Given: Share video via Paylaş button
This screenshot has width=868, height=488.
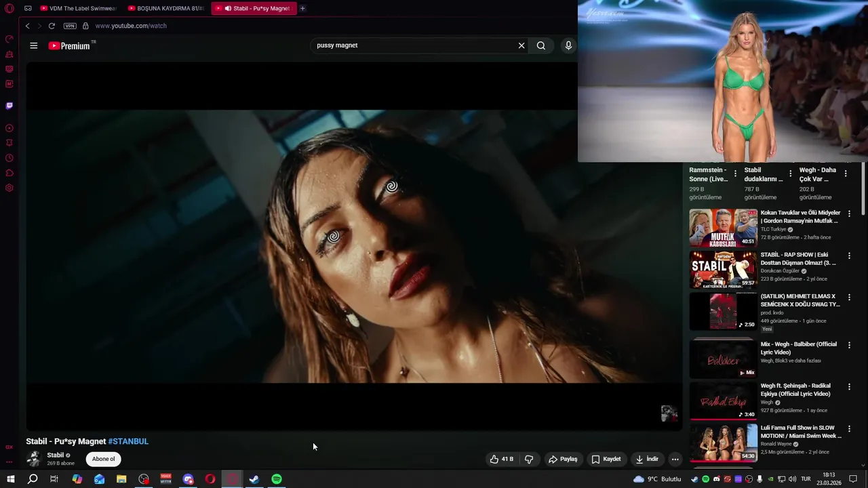Looking at the screenshot, I should click(563, 459).
